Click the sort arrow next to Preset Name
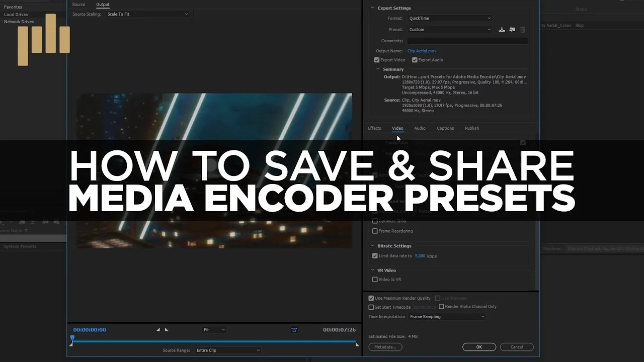The width and height of the screenshot is (644, 362). (26, 230)
